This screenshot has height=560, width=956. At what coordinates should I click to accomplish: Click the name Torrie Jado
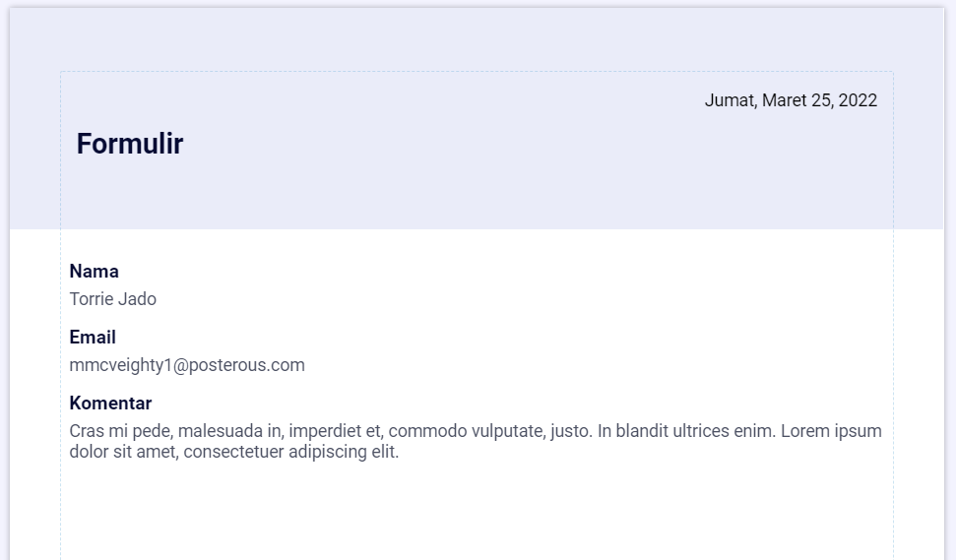[x=112, y=299]
